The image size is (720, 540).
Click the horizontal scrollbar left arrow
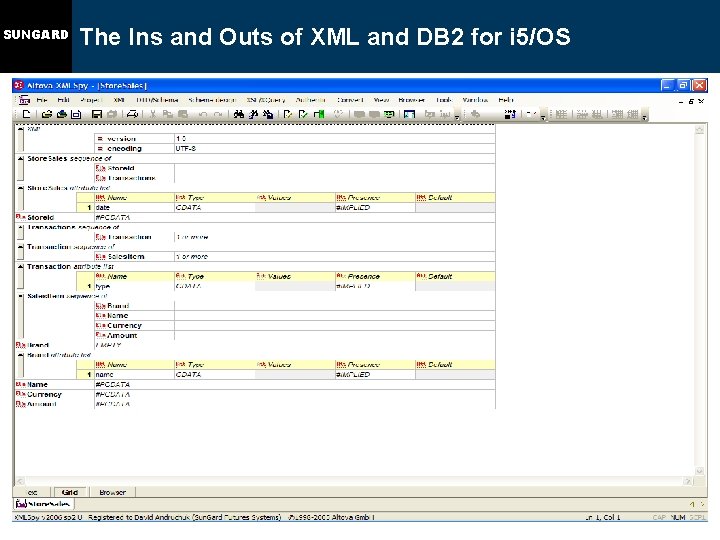[20, 481]
